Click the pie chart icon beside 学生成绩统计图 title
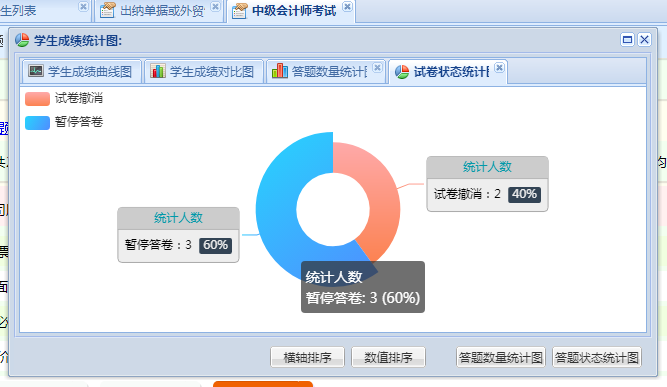The width and height of the screenshot is (667, 387). click(x=22, y=40)
